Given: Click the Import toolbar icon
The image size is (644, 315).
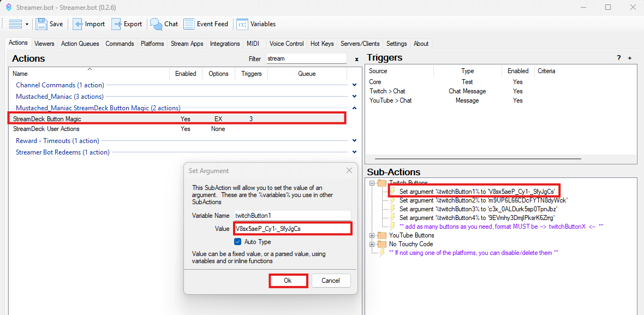Looking at the screenshot, I should [x=78, y=24].
